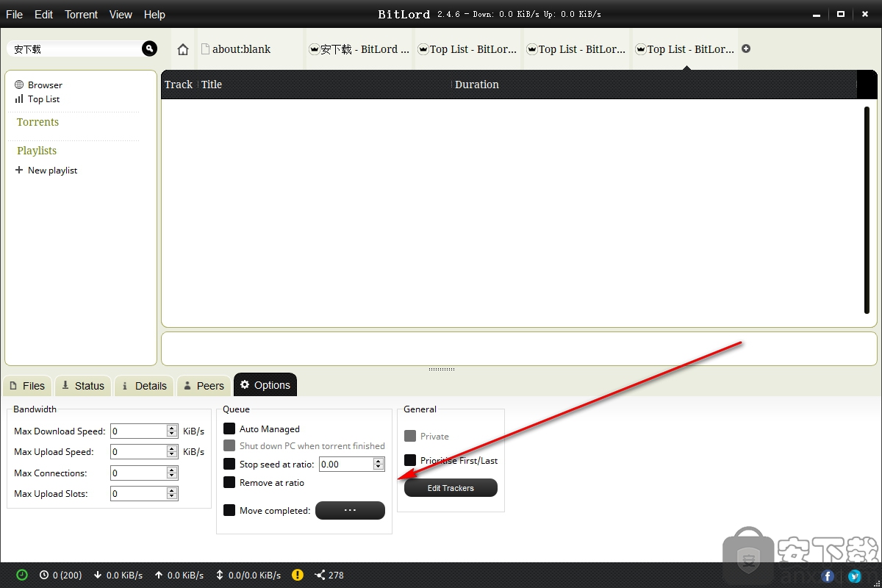882x588 pixels.
Task: Click the connections clock icon showing 0 (200)
Action: coord(44,575)
